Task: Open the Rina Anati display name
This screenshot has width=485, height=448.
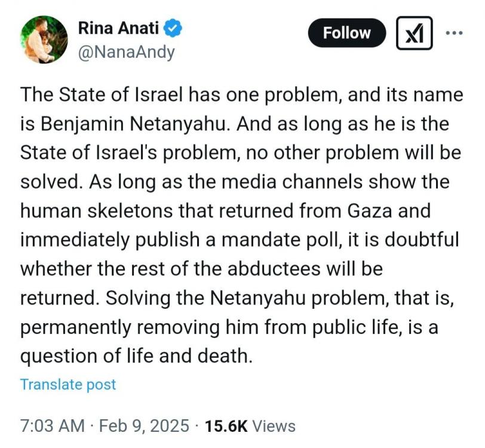Action: (118, 28)
